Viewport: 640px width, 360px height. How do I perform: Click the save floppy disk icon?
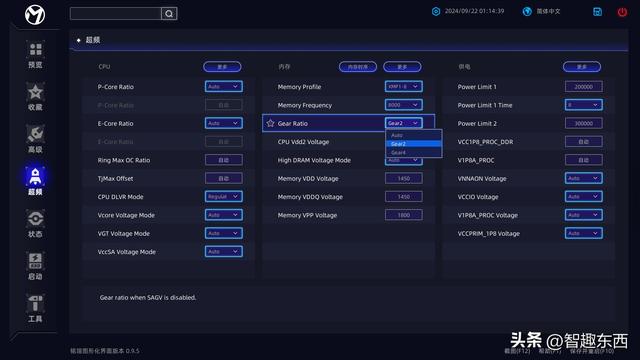tap(597, 12)
